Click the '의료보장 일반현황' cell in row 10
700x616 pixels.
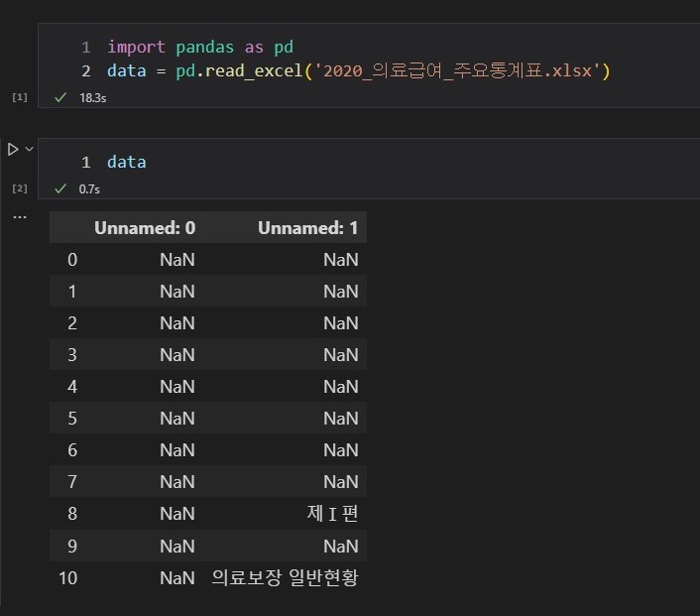(x=285, y=577)
